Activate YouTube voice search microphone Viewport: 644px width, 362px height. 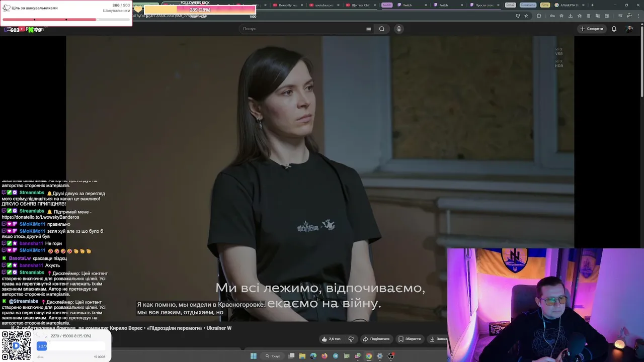[x=398, y=29]
